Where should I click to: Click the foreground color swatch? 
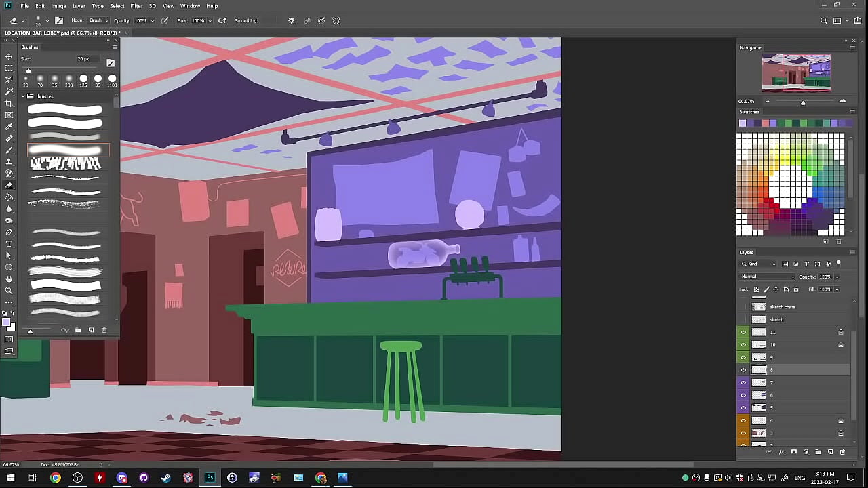point(7,323)
